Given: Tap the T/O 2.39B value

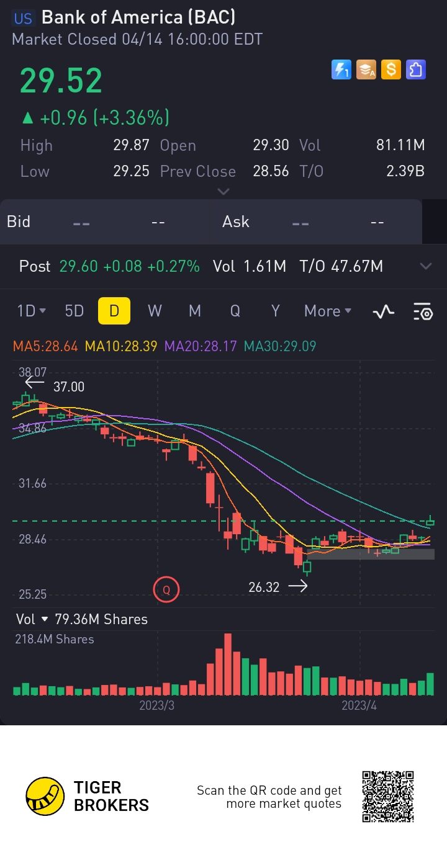Looking at the screenshot, I should coord(405,171).
